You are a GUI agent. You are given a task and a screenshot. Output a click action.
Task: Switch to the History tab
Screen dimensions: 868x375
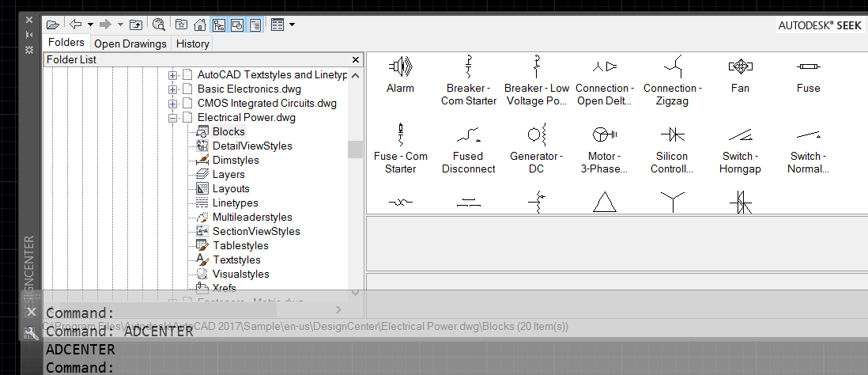(193, 44)
